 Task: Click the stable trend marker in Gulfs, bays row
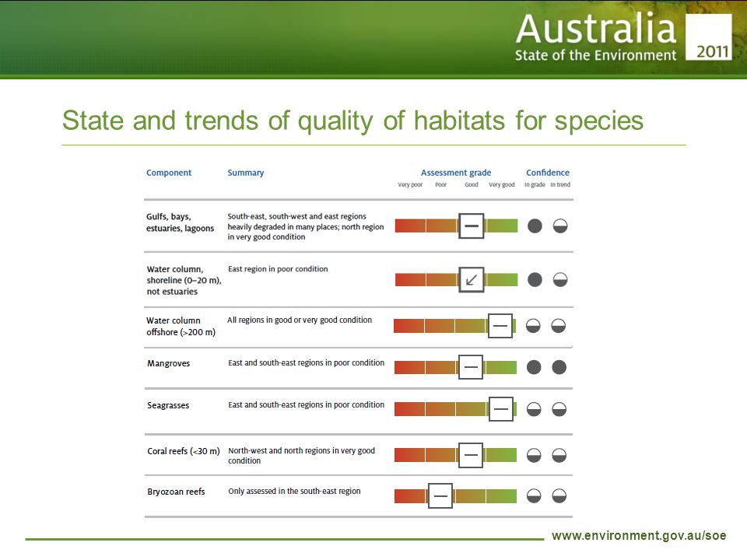click(x=472, y=226)
